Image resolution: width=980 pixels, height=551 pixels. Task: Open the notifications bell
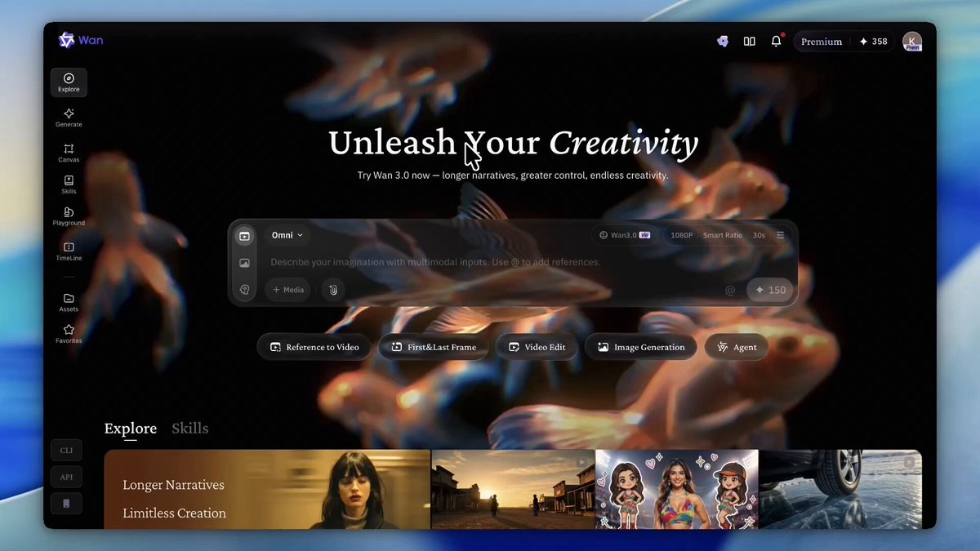click(776, 42)
